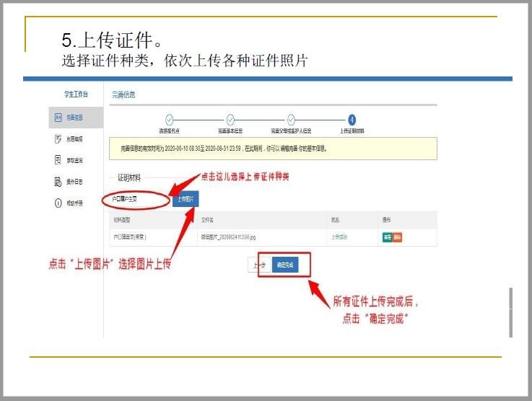
Task: Click the 材料类型 column header
Action: click(122, 220)
